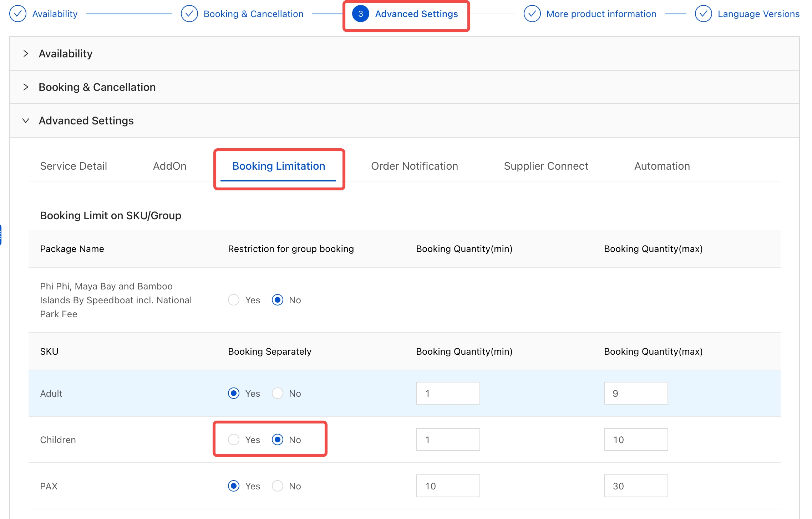
Task: Click Booking & Cancellation step checkmark icon
Action: point(189,14)
